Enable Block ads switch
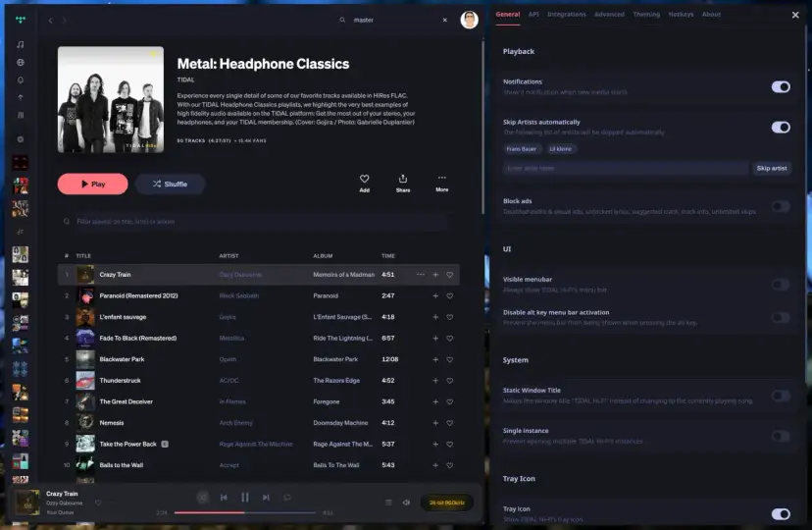The width and height of the screenshot is (812, 530). (x=781, y=206)
